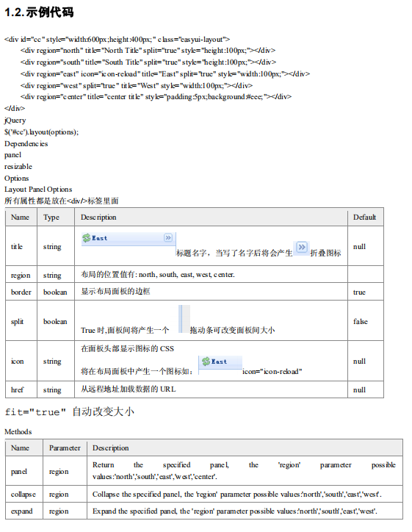The width and height of the screenshot is (412, 532).
Task: Click the 'resizable' dependency line
Action: [18, 167]
